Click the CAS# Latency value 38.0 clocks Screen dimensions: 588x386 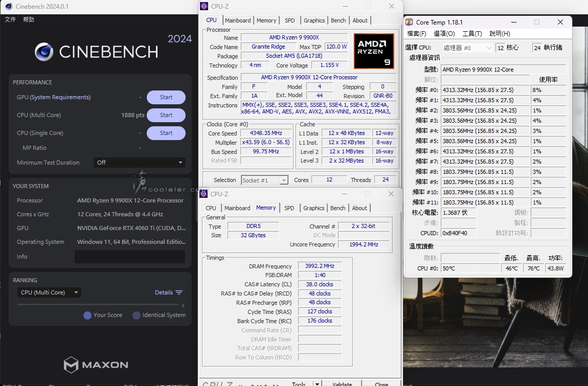coord(320,284)
